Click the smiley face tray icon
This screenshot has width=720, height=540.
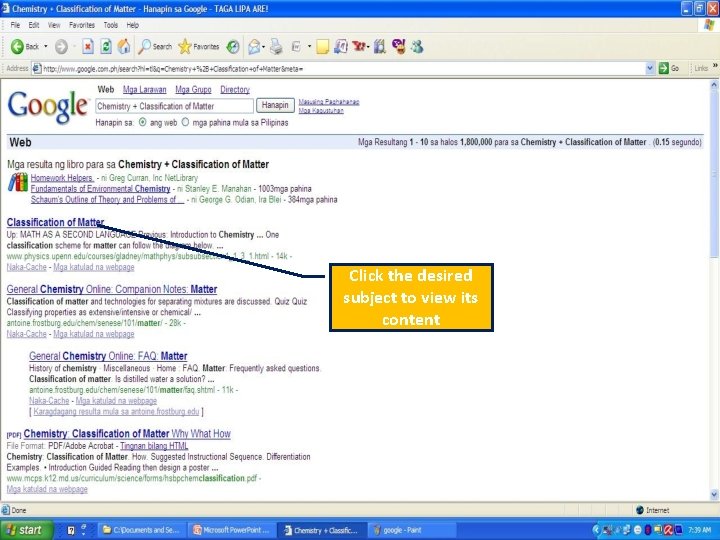point(637,530)
